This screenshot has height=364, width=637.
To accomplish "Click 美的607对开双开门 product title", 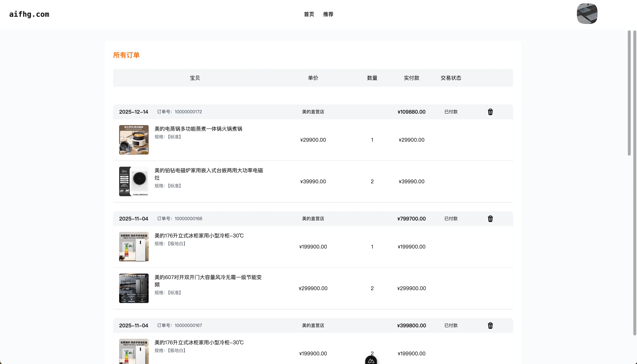I will pos(208,277).
